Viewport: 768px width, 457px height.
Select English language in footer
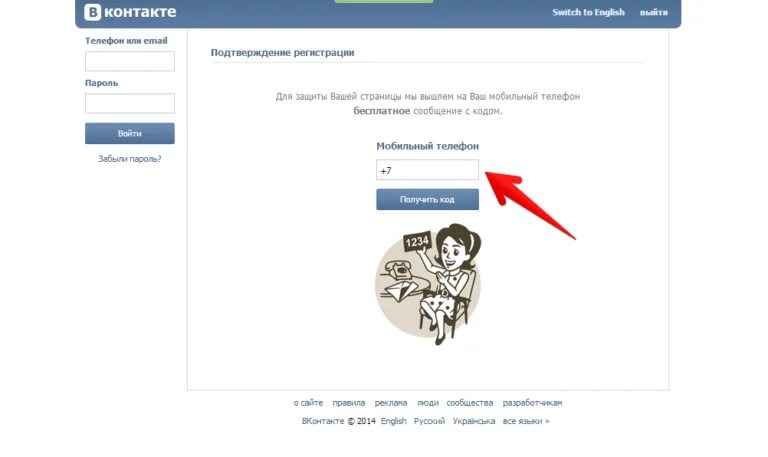click(393, 421)
